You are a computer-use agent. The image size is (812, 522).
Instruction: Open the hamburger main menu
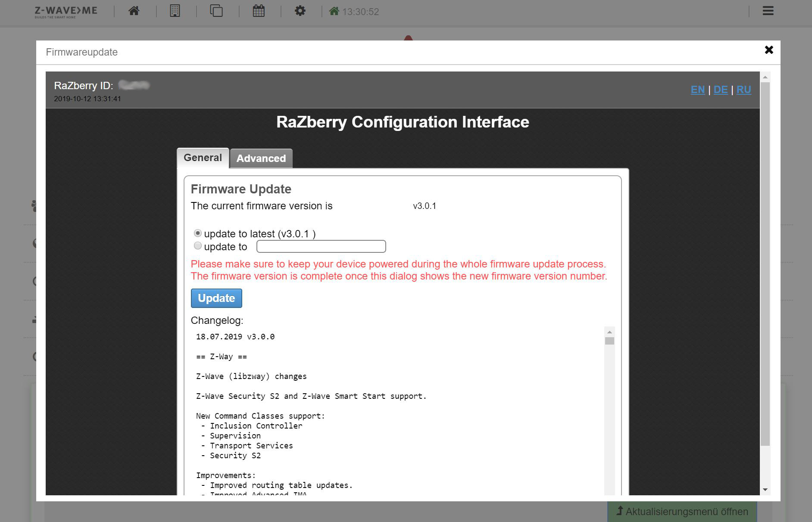(x=768, y=11)
